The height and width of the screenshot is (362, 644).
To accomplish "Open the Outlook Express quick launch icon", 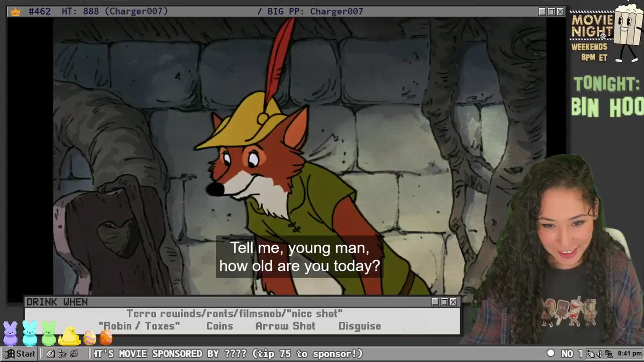I will coord(62,354).
